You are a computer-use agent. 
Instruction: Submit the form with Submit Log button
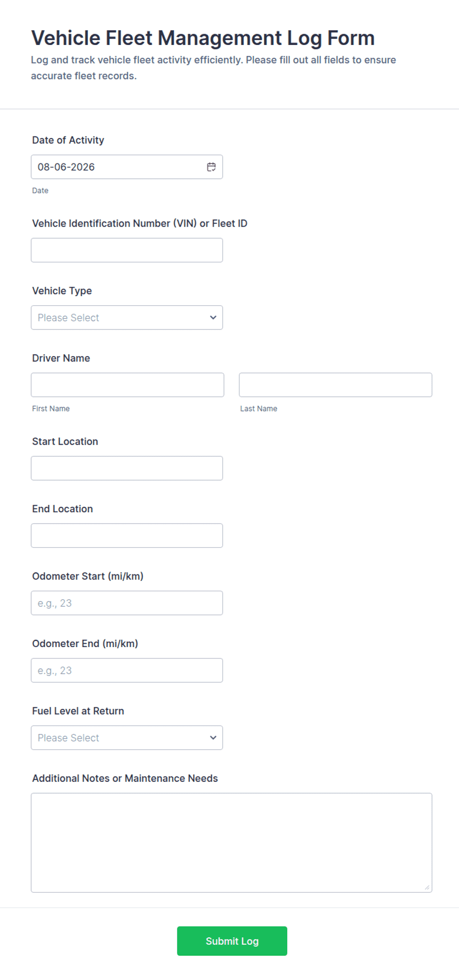[x=232, y=941]
